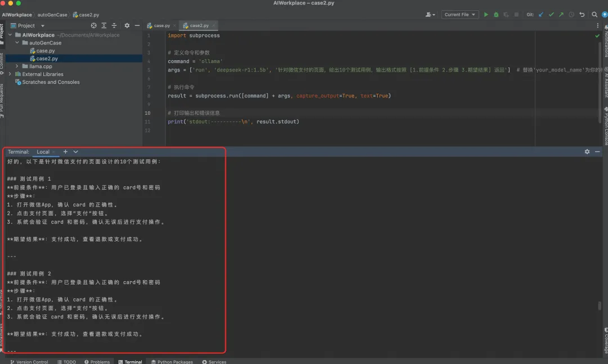Open Project panel gear options

pyautogui.click(x=127, y=25)
